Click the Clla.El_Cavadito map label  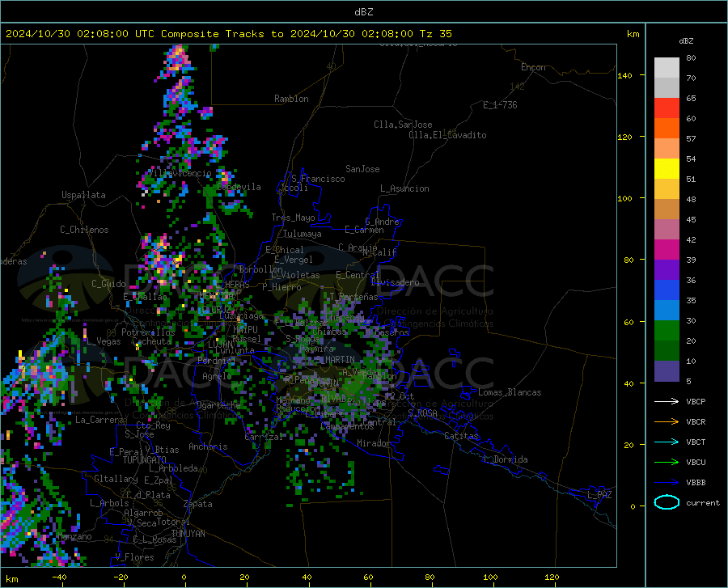click(x=447, y=135)
